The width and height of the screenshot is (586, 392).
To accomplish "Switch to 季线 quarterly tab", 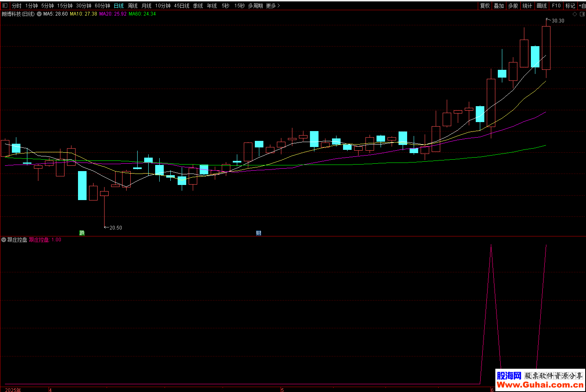I will click(198, 6).
